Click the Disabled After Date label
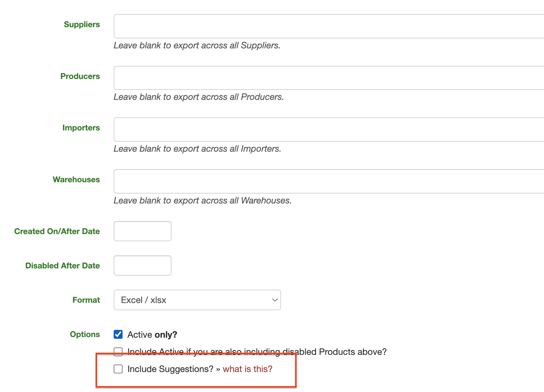 coord(62,266)
